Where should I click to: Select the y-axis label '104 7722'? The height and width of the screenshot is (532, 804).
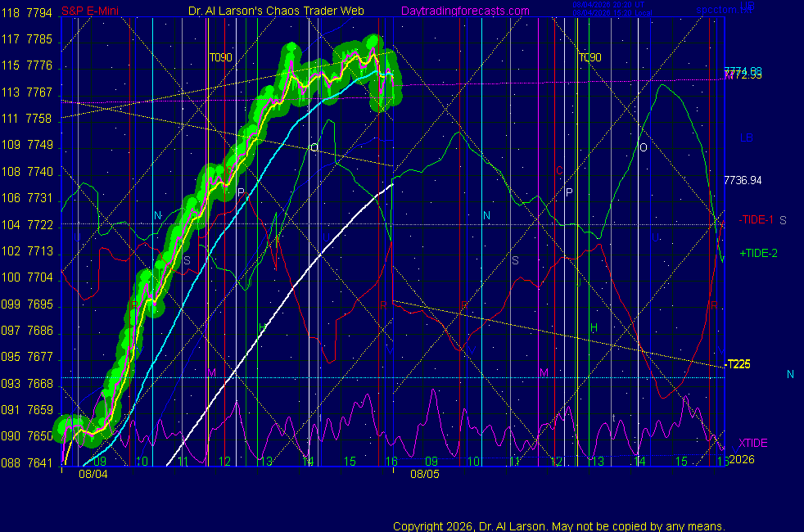26,224
